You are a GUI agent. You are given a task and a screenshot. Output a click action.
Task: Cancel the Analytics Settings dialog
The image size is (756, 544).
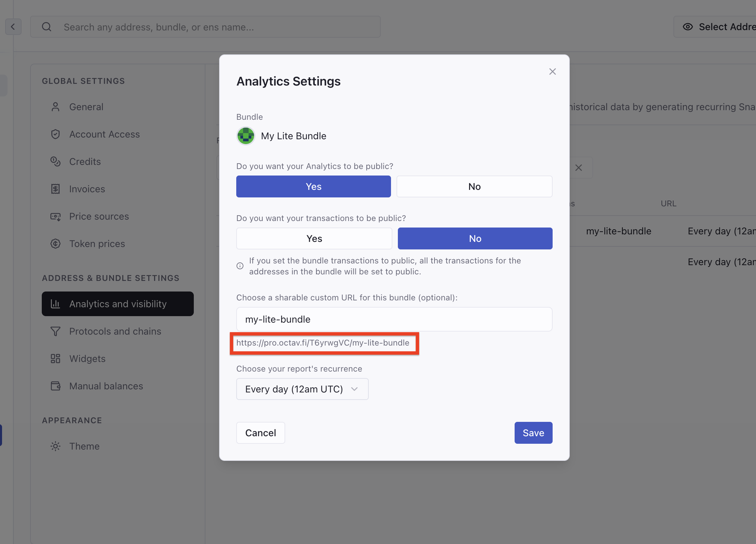pos(260,433)
